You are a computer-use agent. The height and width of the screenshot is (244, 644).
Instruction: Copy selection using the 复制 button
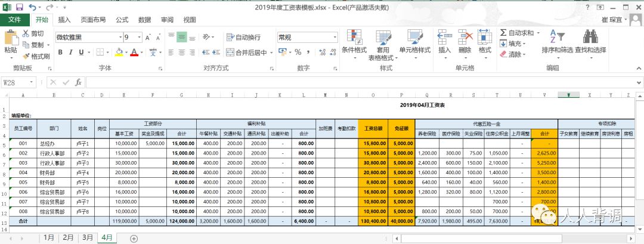[33, 45]
